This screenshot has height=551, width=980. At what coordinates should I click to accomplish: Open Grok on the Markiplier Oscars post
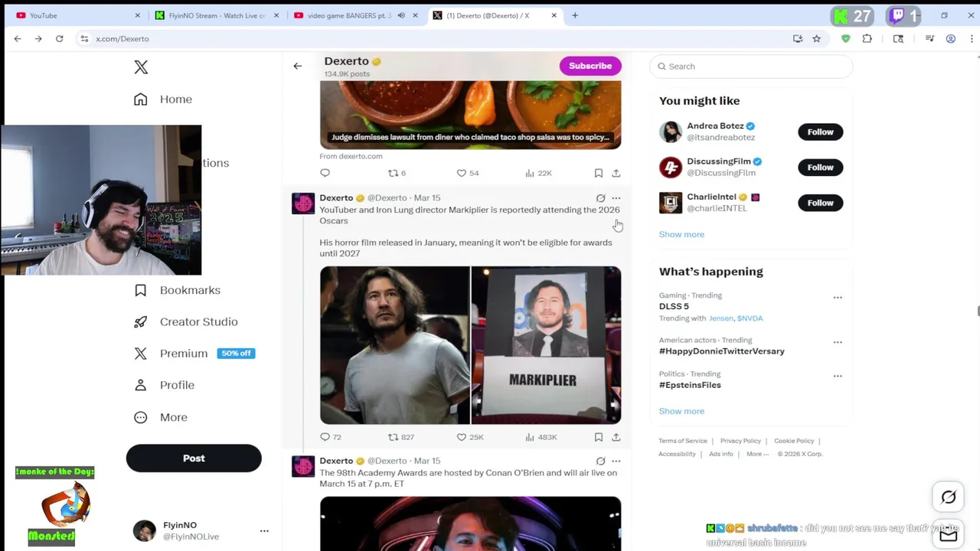[600, 198]
